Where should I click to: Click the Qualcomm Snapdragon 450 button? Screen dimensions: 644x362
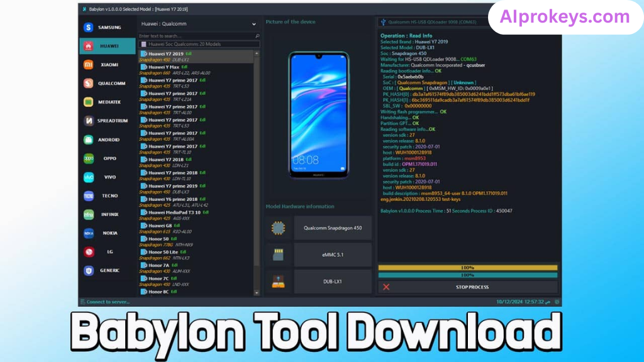coord(333,228)
